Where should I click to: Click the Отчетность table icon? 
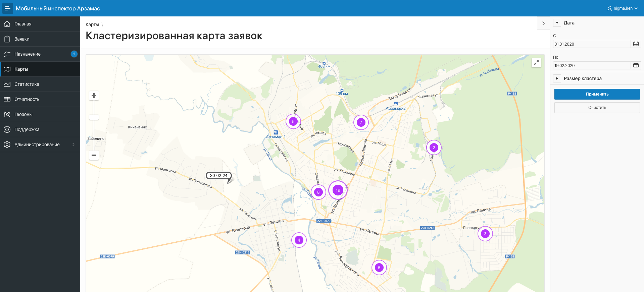(7, 99)
